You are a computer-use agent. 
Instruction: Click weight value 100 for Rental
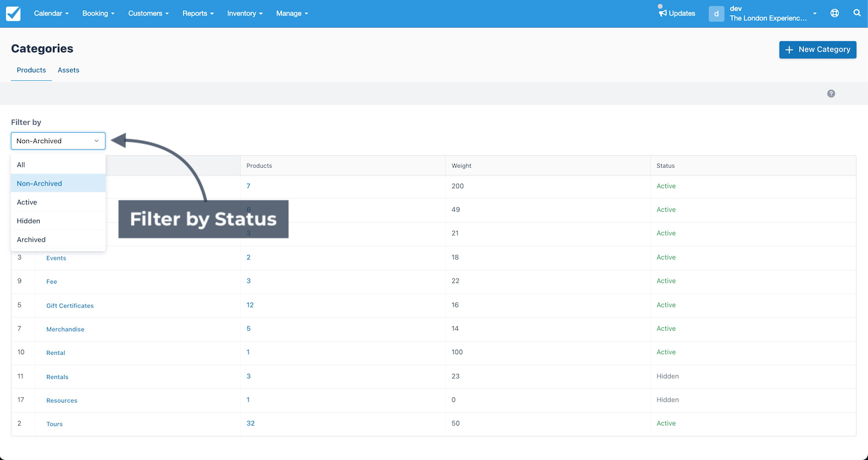pyautogui.click(x=457, y=352)
